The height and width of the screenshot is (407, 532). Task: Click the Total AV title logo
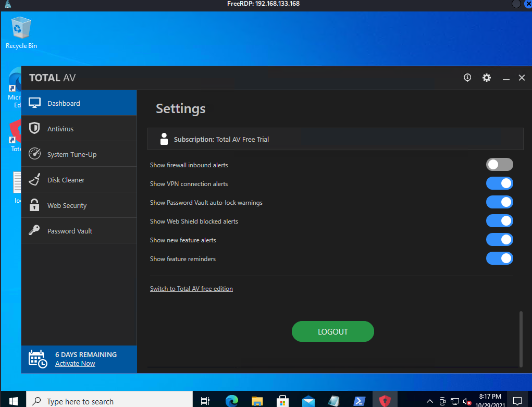click(53, 78)
